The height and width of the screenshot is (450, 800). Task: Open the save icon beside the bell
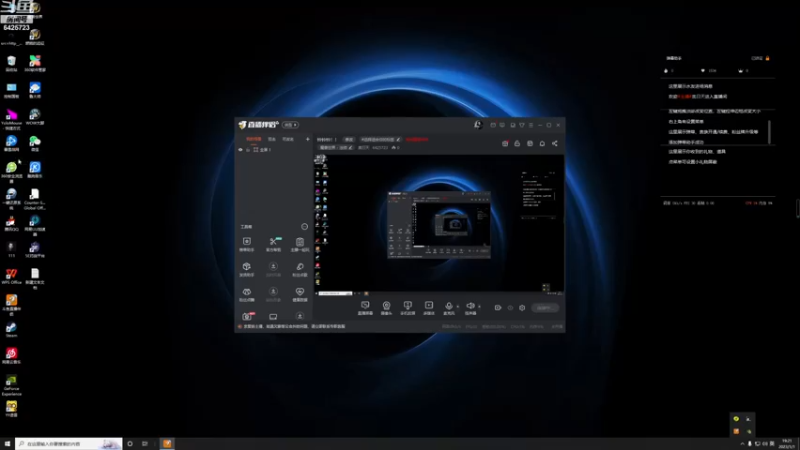tap(530, 143)
